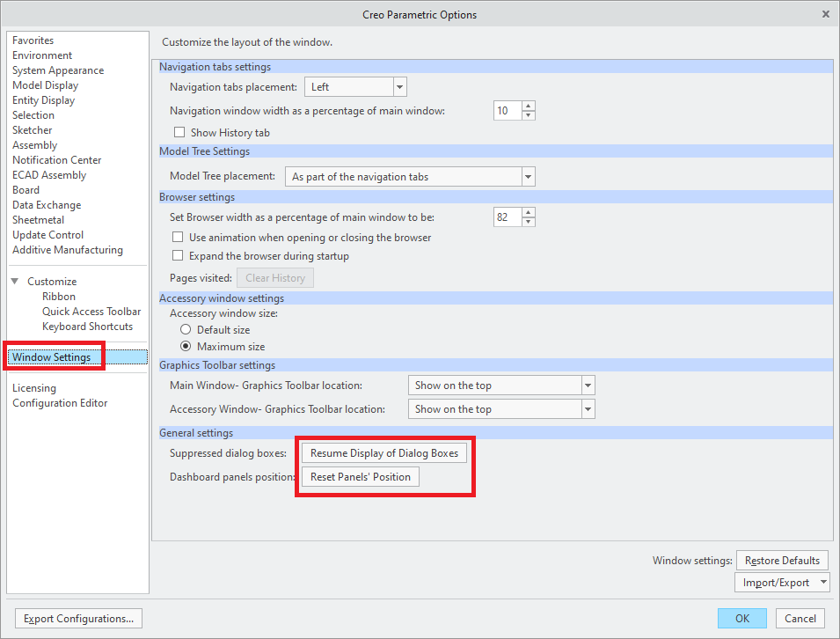The image size is (840, 639).
Task: Click Reset Panels' Position
Action: 359,476
